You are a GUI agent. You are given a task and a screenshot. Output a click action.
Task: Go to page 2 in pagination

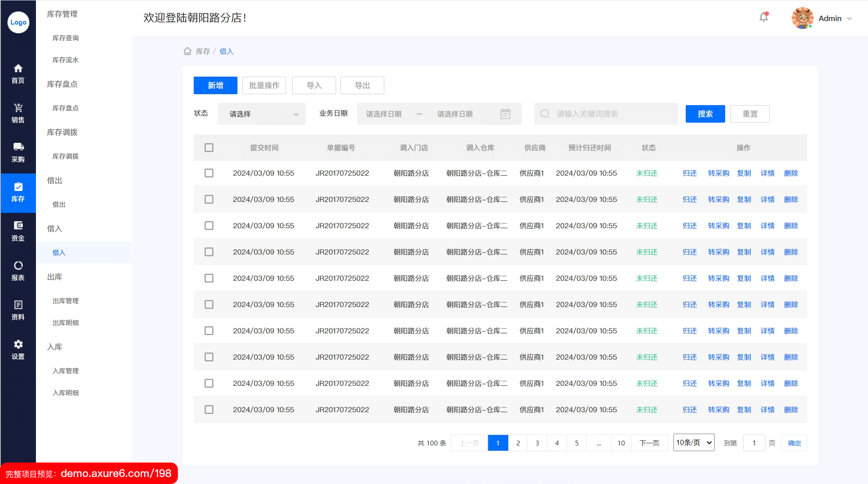518,443
